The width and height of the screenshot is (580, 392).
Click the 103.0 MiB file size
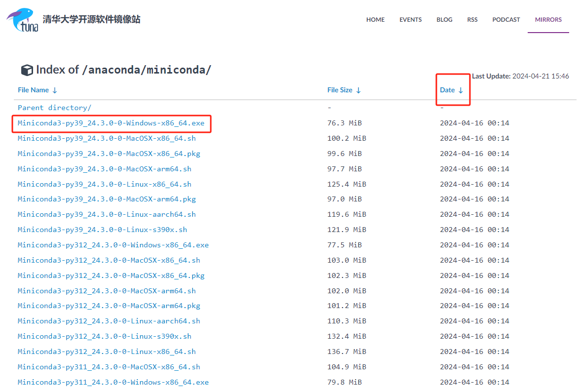[x=347, y=260]
